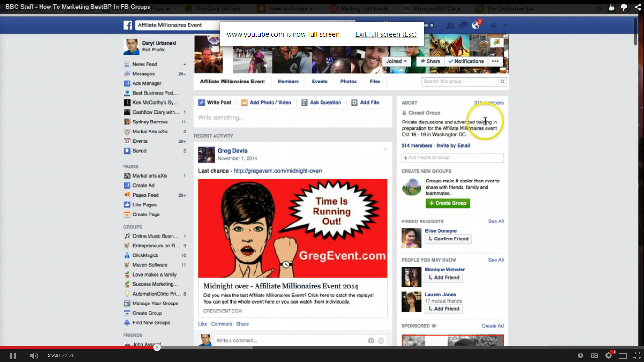
Task: Click the Create Ad link
Action: (x=493, y=326)
